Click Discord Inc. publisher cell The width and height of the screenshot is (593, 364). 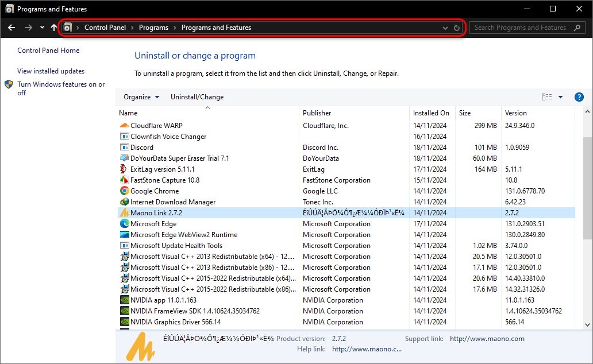[x=320, y=148]
